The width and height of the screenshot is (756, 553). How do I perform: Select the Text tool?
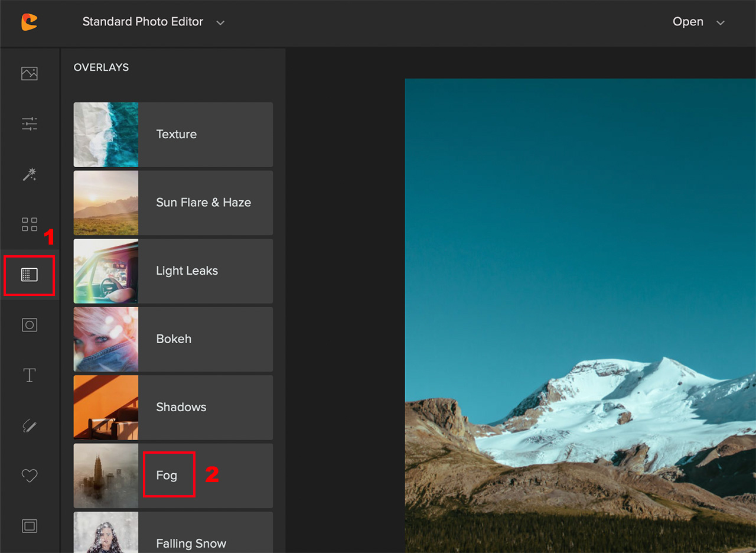(30, 375)
